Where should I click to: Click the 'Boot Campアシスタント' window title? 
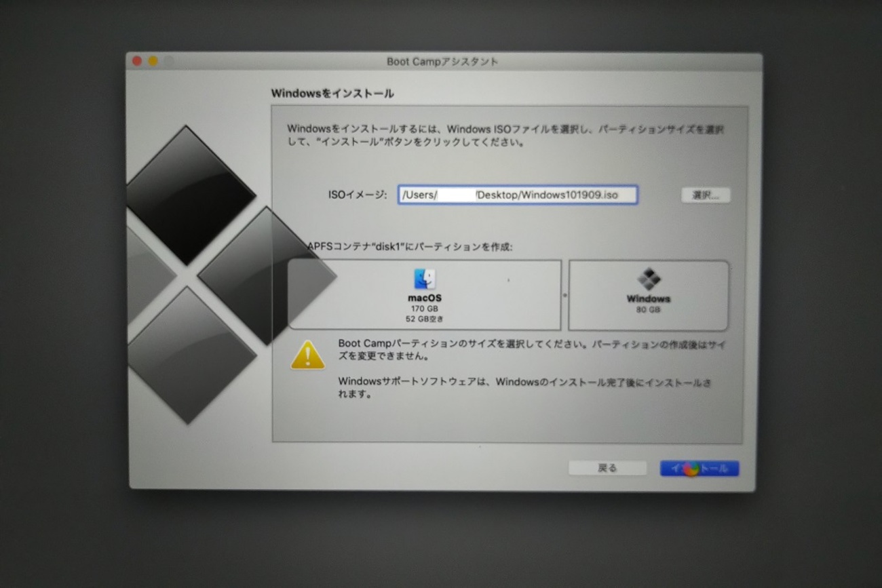point(442,62)
